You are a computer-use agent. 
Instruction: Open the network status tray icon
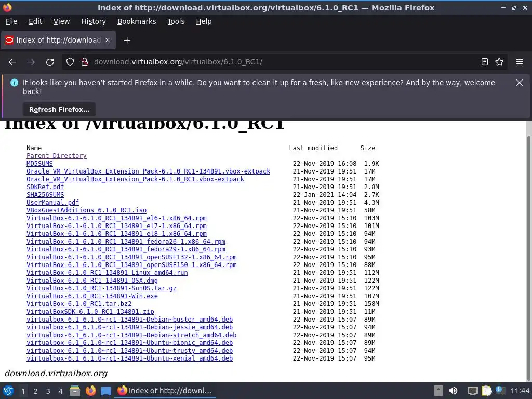click(472, 391)
